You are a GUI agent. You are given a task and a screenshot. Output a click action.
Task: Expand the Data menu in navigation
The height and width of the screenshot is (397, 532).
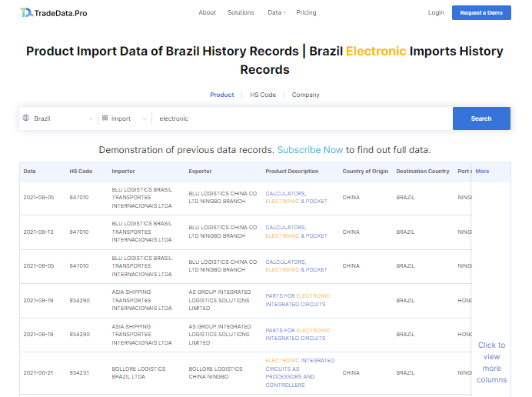click(x=277, y=12)
